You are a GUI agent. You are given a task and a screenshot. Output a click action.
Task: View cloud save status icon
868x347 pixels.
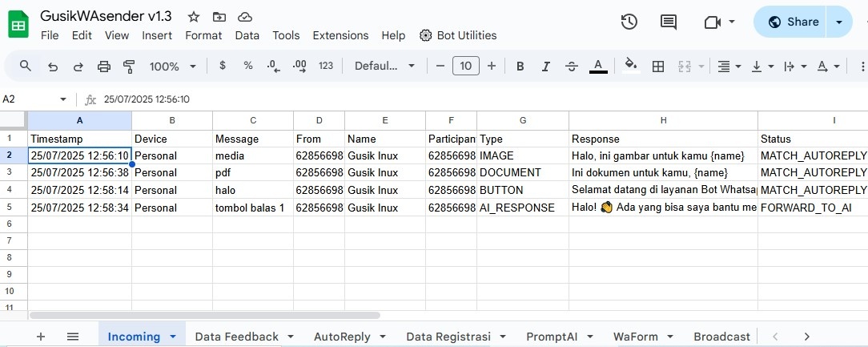click(x=245, y=17)
